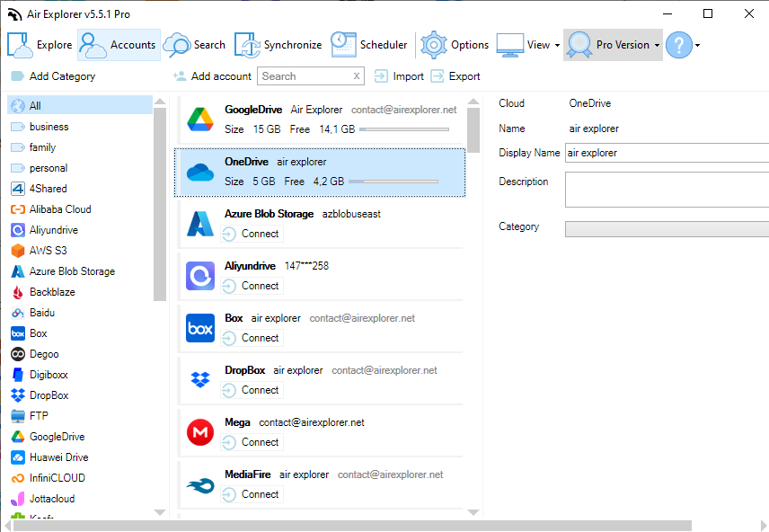Image resolution: width=769 pixels, height=532 pixels.
Task: Click the MediaFire account logo
Action: point(200,486)
